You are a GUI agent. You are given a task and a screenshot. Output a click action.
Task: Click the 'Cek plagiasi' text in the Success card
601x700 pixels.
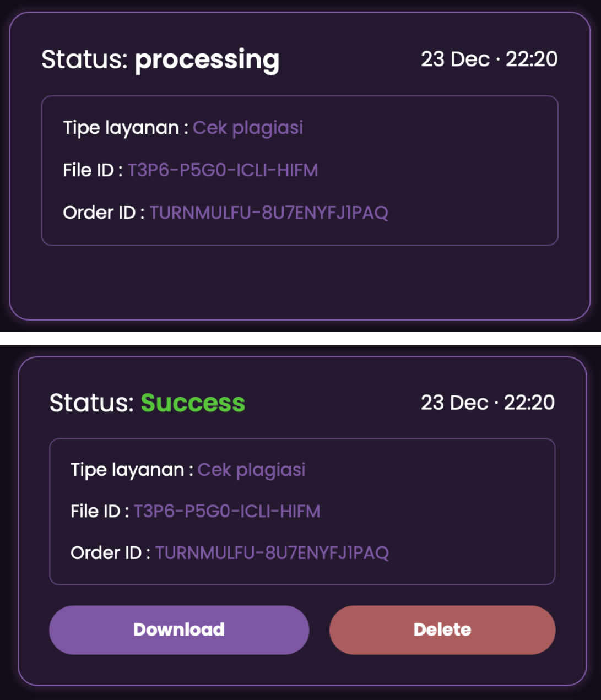(252, 470)
